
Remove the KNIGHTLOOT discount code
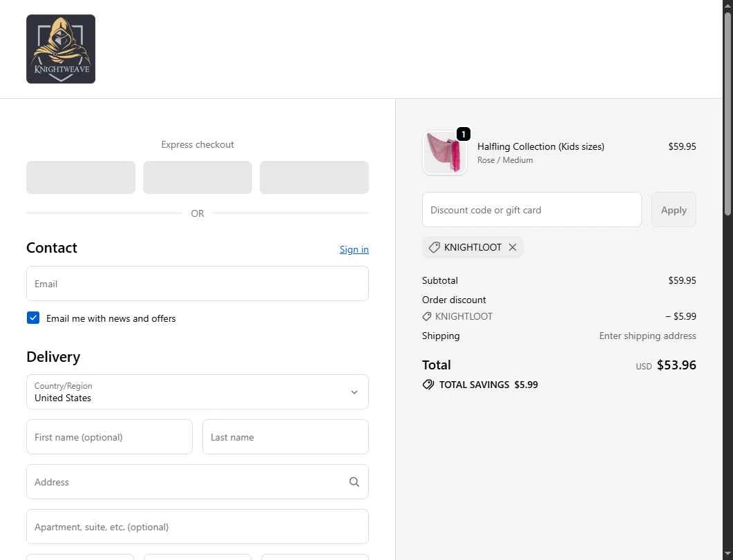[x=513, y=247]
